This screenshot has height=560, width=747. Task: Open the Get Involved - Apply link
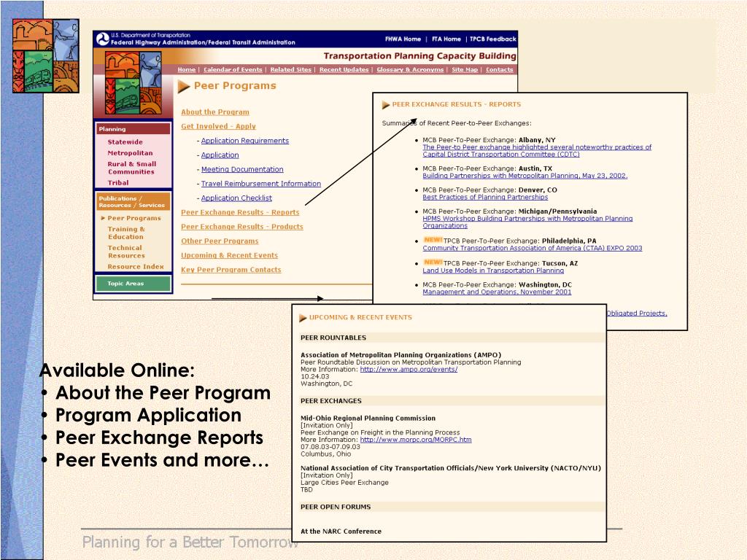coord(218,126)
